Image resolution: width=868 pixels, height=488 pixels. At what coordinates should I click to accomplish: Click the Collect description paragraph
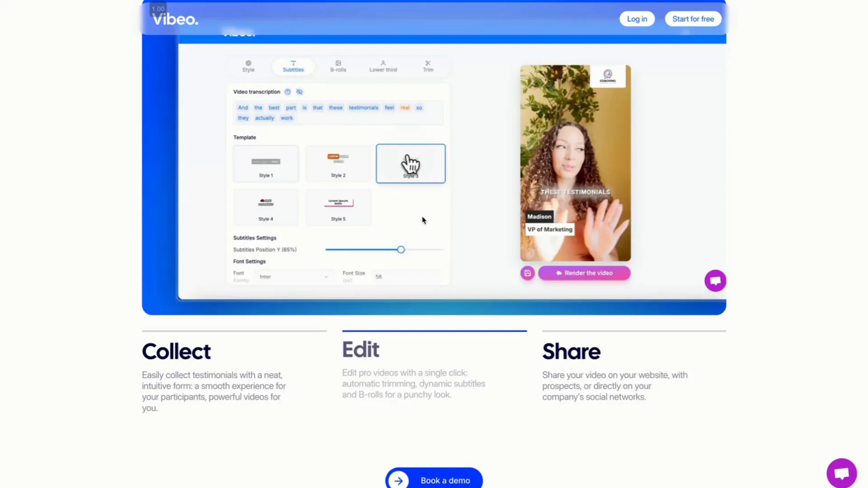point(214,391)
